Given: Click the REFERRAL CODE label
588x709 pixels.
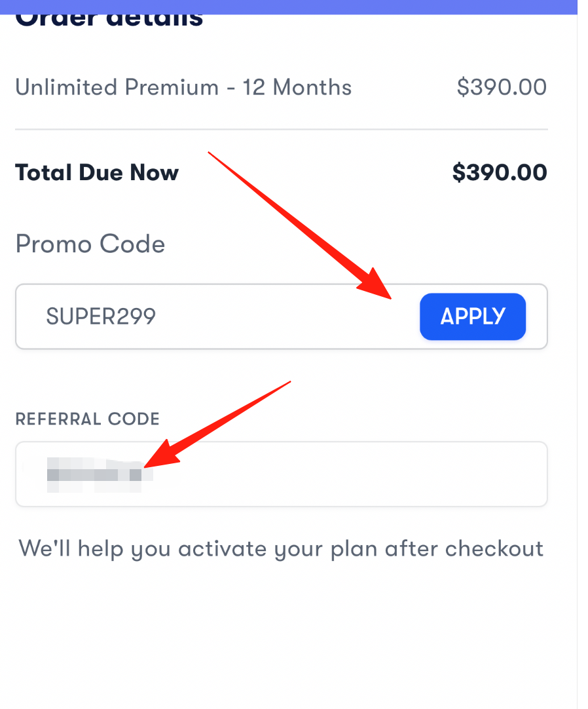Looking at the screenshot, I should pyautogui.click(x=87, y=419).
